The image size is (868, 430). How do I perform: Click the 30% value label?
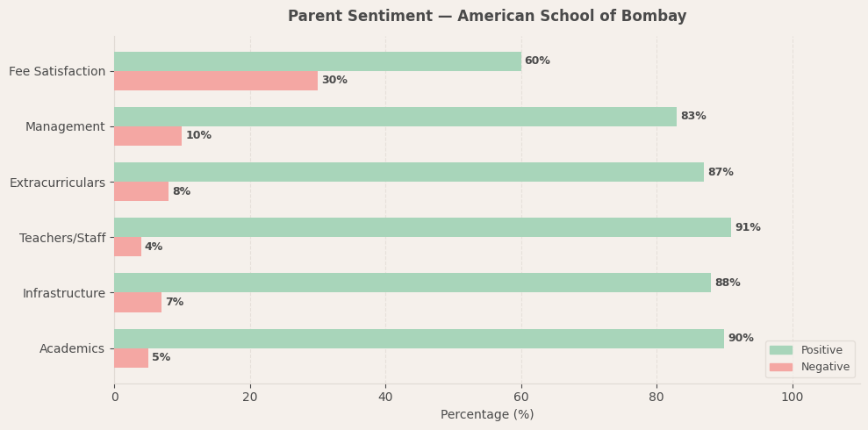(334, 81)
